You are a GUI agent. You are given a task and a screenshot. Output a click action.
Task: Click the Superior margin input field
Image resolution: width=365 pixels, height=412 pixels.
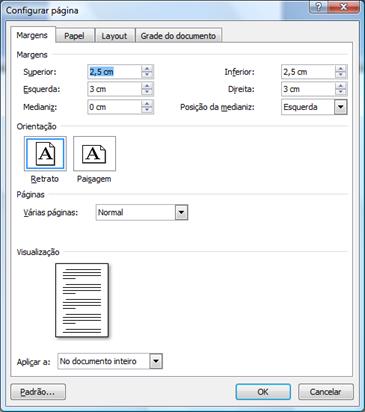coord(115,72)
